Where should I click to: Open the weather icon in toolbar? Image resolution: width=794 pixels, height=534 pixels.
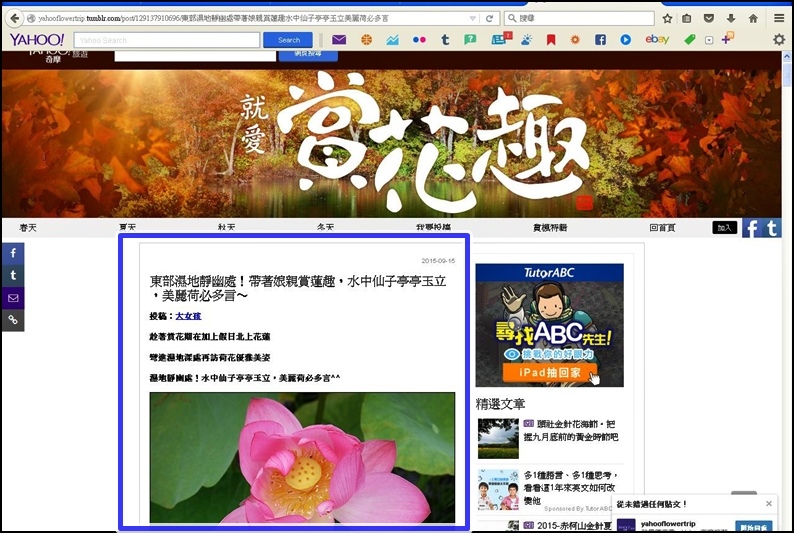pyautogui.click(x=527, y=39)
